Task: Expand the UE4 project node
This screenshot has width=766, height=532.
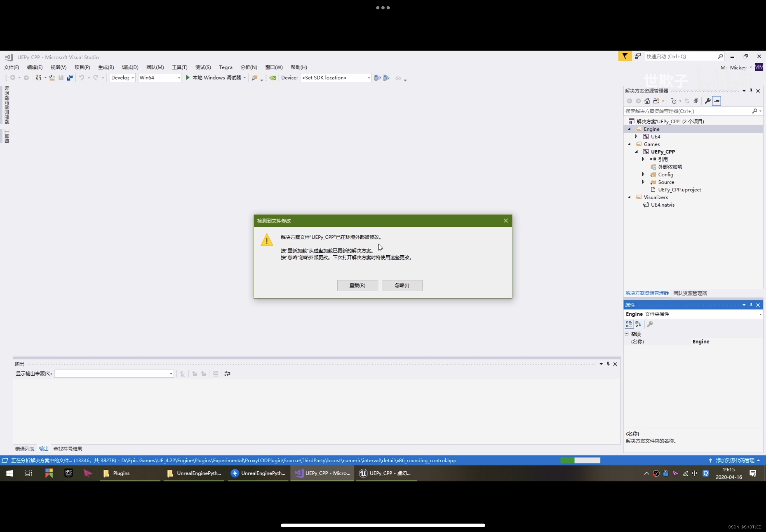Action: point(636,137)
